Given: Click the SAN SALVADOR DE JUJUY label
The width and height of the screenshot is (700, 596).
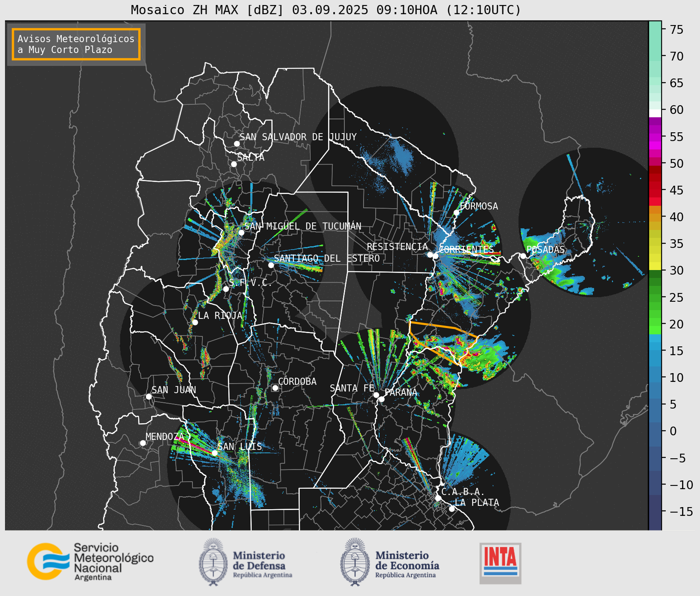Looking at the screenshot, I should (x=298, y=137).
